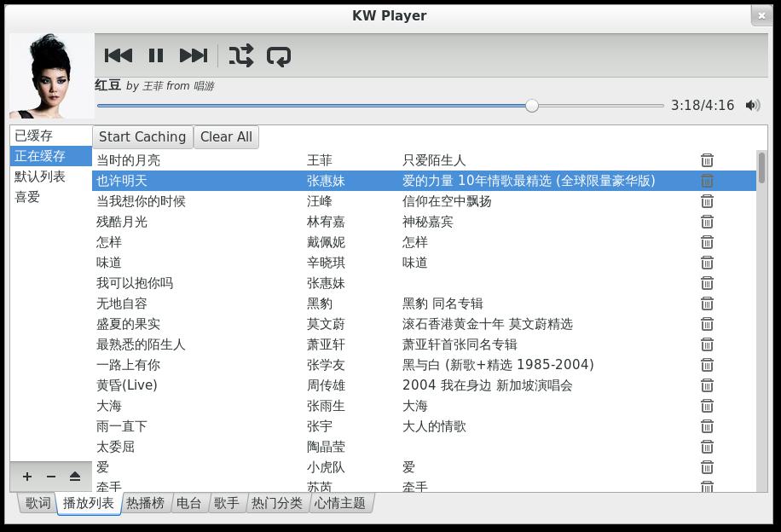Delete song 一路上有你 with trash icon

tap(707, 365)
